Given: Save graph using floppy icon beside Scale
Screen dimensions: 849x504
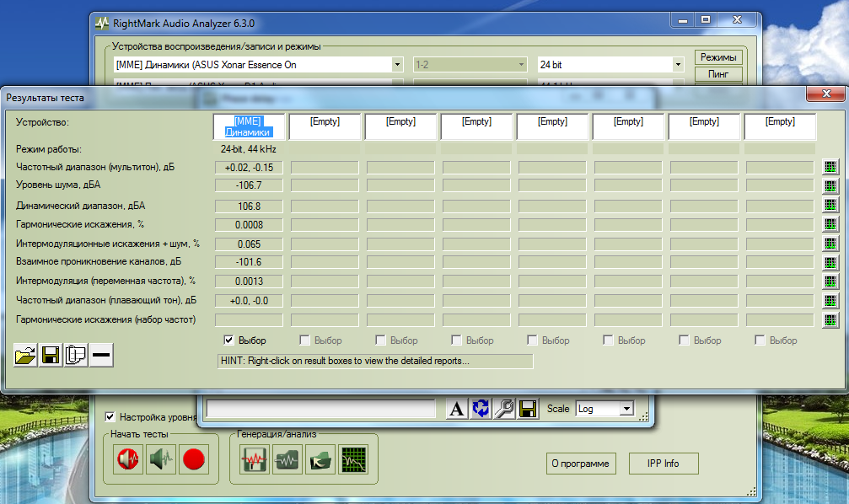Looking at the screenshot, I should pos(528,409).
